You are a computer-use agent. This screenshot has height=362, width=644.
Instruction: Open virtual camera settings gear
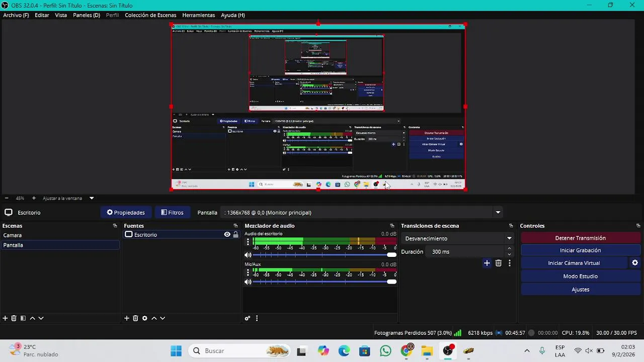coord(635,263)
